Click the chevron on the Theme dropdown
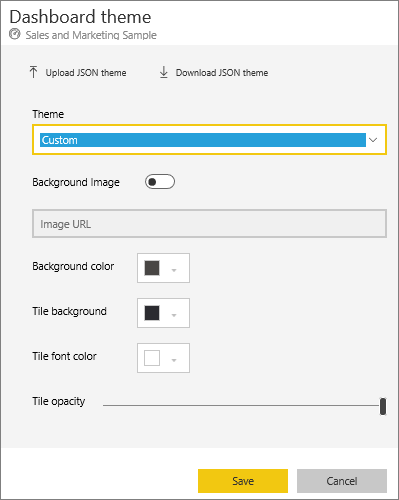This screenshot has width=399, height=500. (x=373, y=140)
